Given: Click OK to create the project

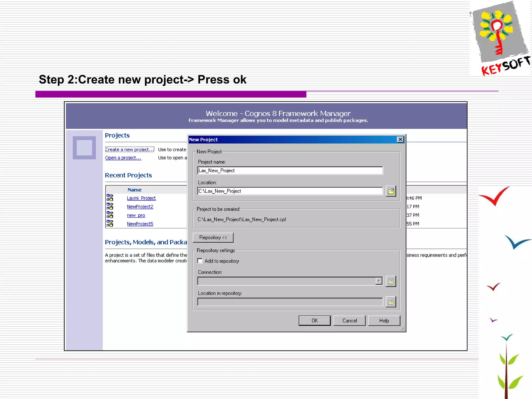Looking at the screenshot, I should (315, 321).
